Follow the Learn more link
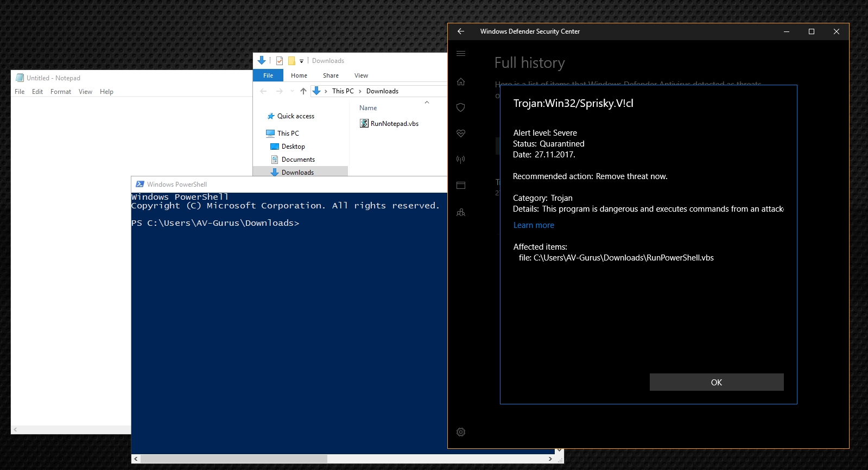Screen dimensions: 868x470 tap(534, 225)
